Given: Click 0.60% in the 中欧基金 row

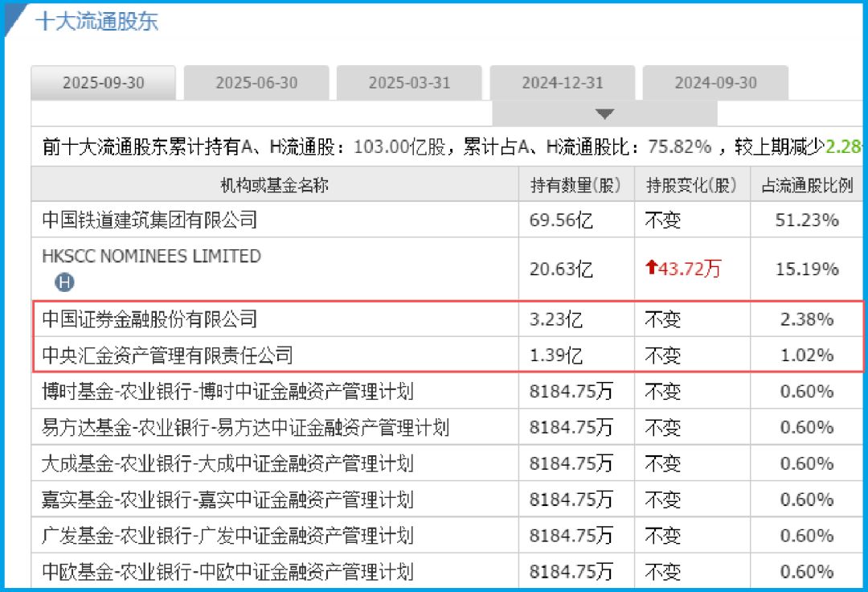Looking at the screenshot, I should 807,572.
